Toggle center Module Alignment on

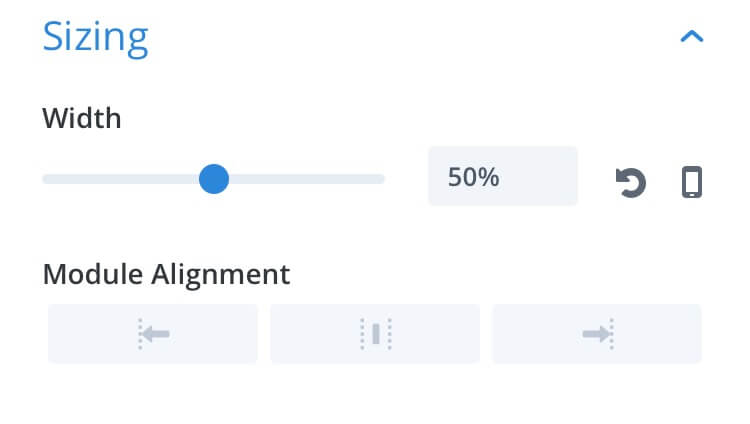375,334
